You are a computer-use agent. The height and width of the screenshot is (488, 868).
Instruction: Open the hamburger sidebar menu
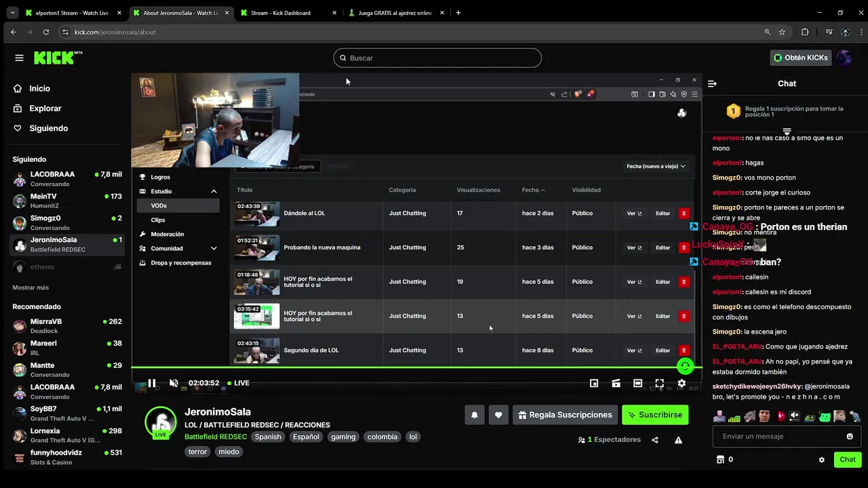point(19,58)
